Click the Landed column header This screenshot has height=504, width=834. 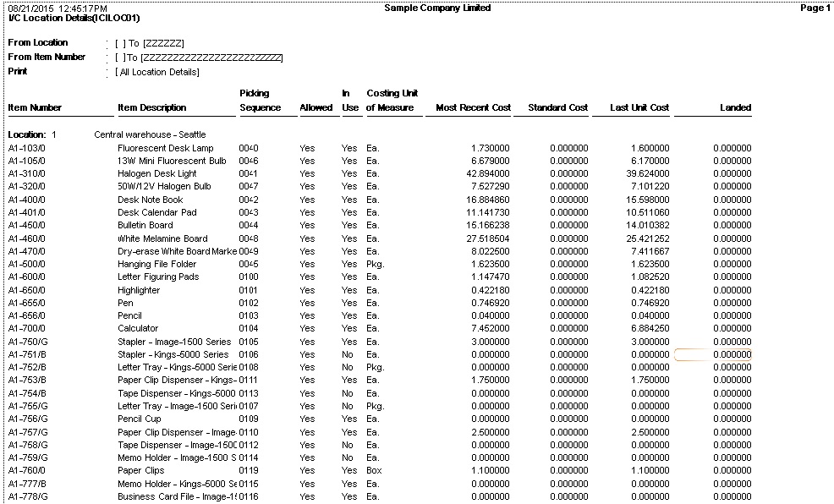click(735, 108)
